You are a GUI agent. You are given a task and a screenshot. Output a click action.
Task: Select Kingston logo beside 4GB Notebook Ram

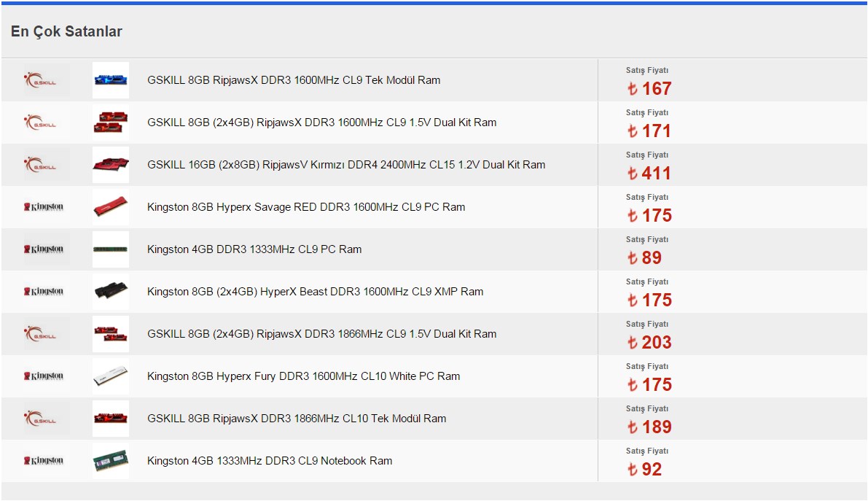pos(46,461)
